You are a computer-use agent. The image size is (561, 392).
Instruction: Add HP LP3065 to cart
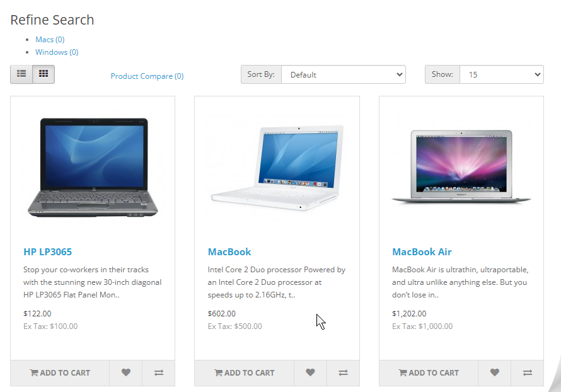click(x=60, y=372)
